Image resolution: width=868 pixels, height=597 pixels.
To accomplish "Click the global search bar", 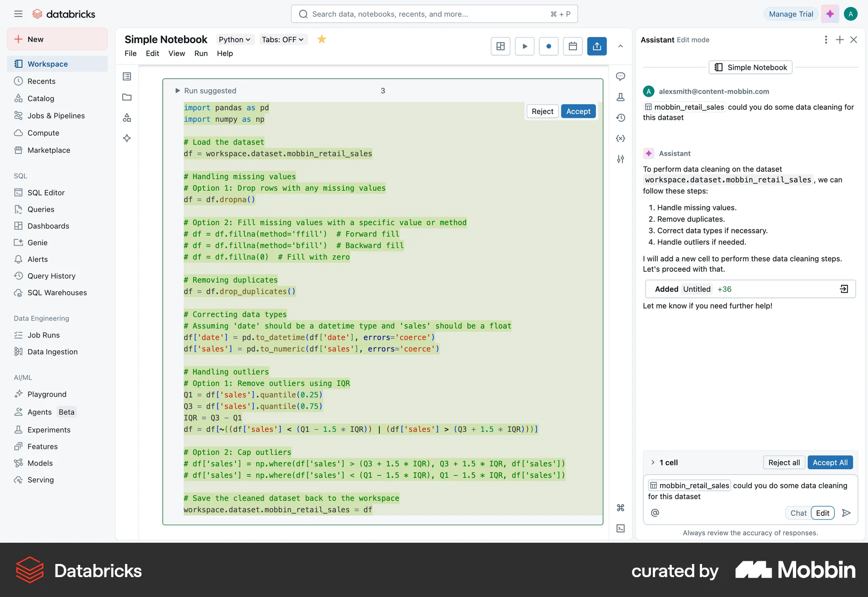I will (x=434, y=14).
